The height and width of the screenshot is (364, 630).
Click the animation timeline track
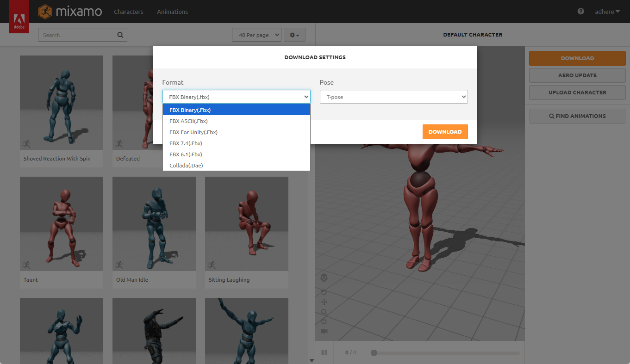(x=445, y=353)
